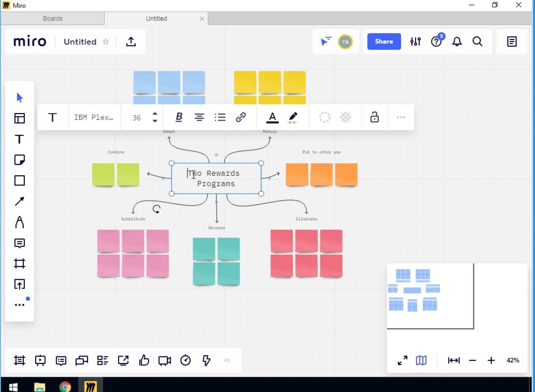Open Chrome from the Windows taskbar

(x=65, y=387)
